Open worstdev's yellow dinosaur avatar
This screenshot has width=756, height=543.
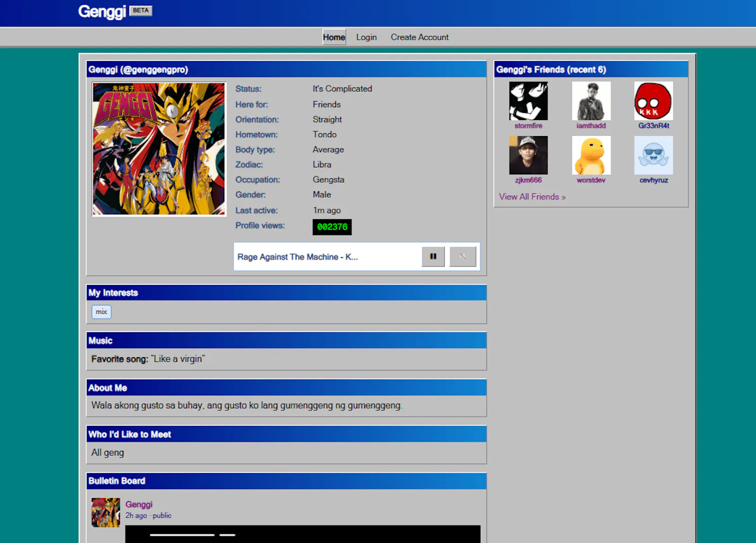click(591, 155)
